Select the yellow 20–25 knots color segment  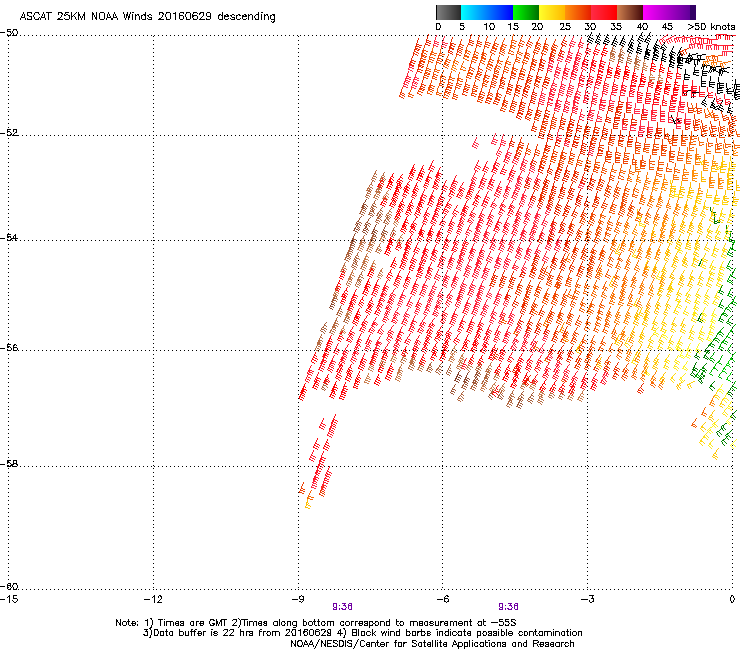(x=552, y=12)
